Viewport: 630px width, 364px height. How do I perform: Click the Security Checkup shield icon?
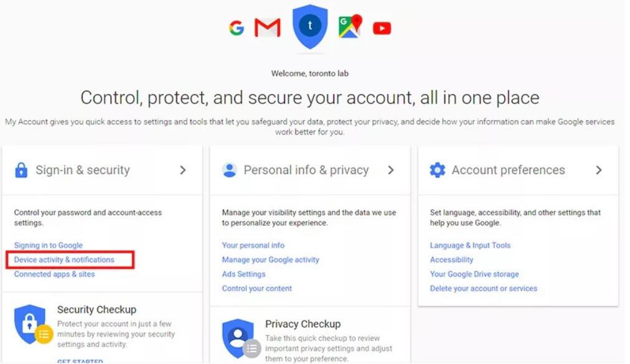[x=31, y=325]
